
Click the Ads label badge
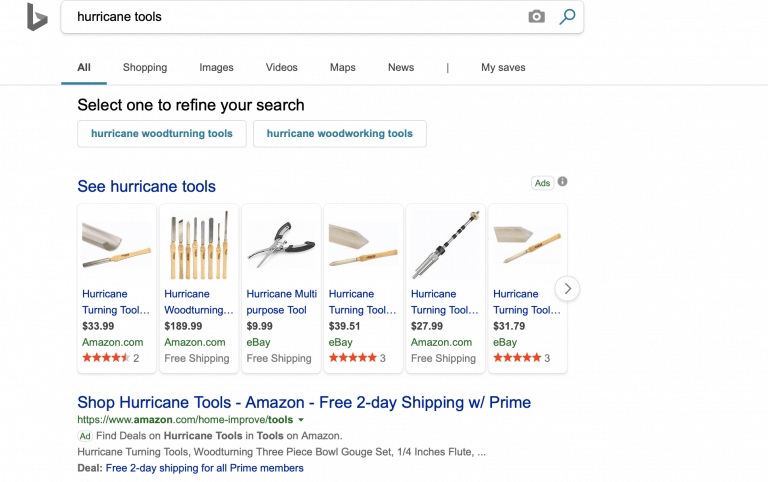coord(542,183)
